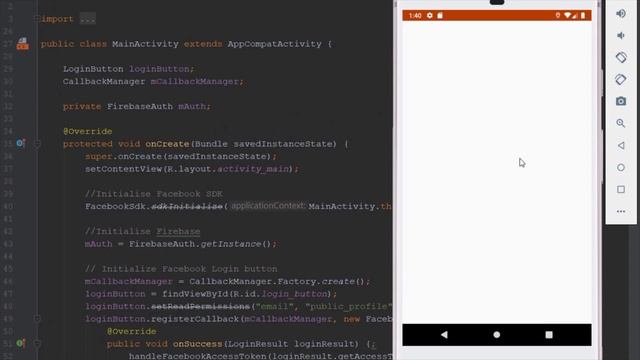Click override gutter icon beside onCreate

click(20, 143)
